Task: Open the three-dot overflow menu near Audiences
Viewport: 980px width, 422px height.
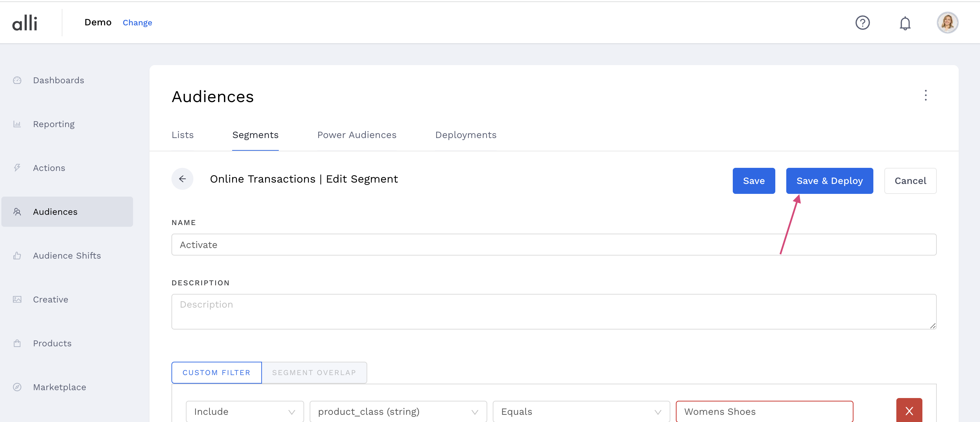Action: [926, 96]
